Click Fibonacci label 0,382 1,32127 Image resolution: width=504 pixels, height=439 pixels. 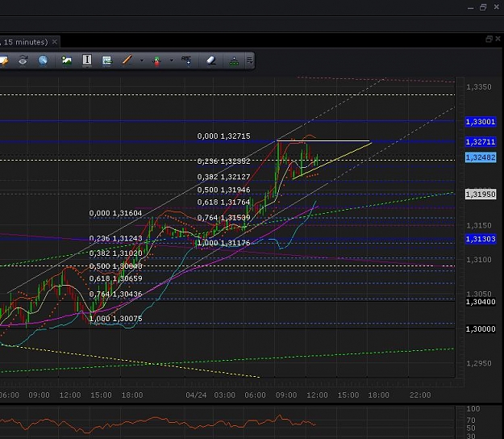[x=223, y=177]
